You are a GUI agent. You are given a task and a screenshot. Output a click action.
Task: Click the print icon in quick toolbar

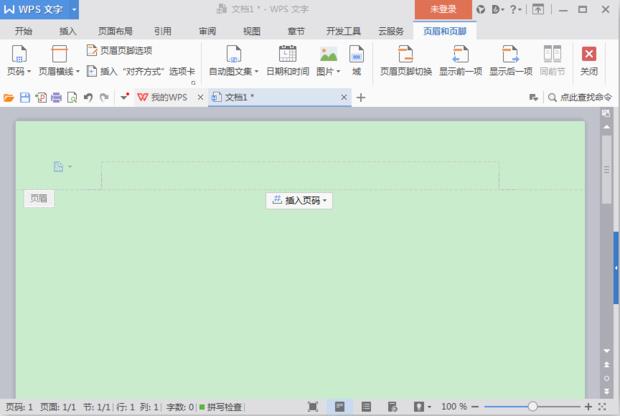pos(56,97)
